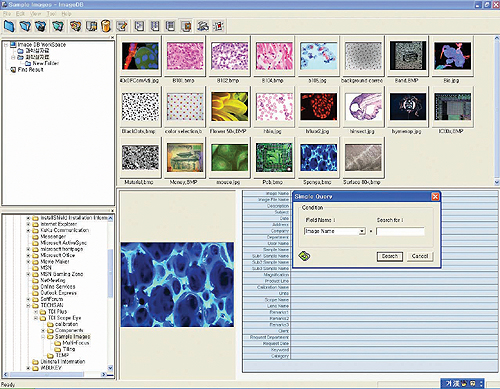
Task: Click the pencil edit toolbar icon
Action: coord(122,26)
